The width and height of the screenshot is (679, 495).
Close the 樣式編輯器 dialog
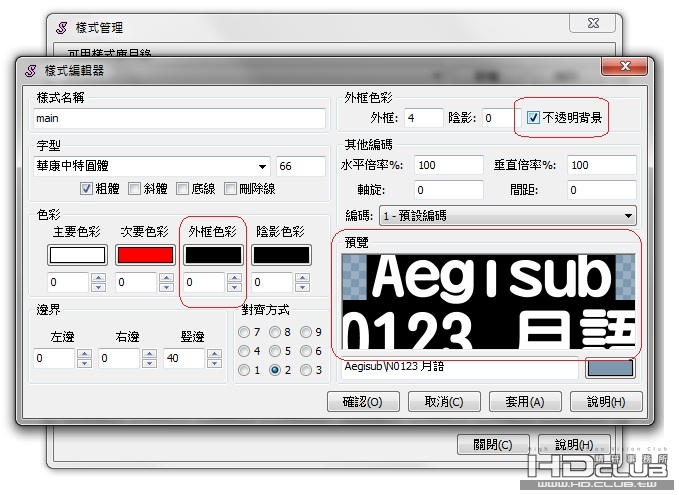(625, 66)
